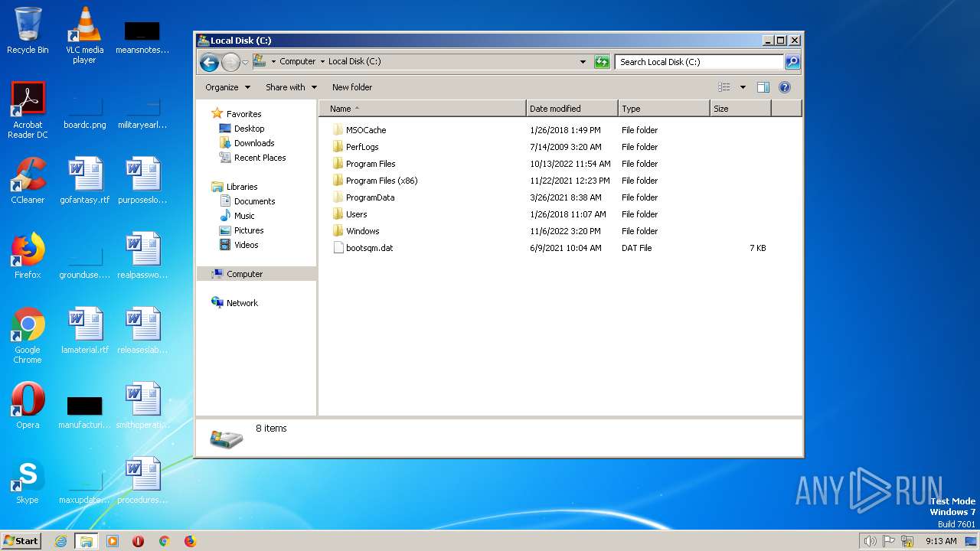Change view with the views icon
This screenshot has height=551, width=980.
pos(724,87)
